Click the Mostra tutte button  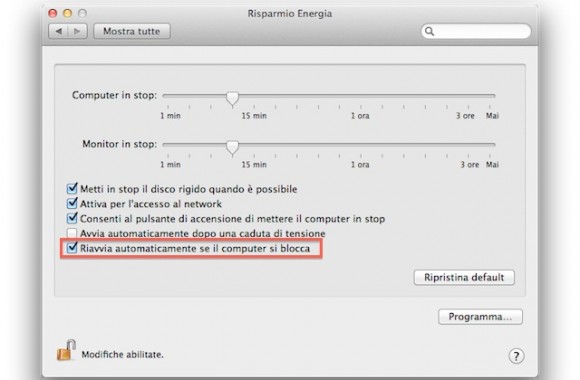point(132,31)
